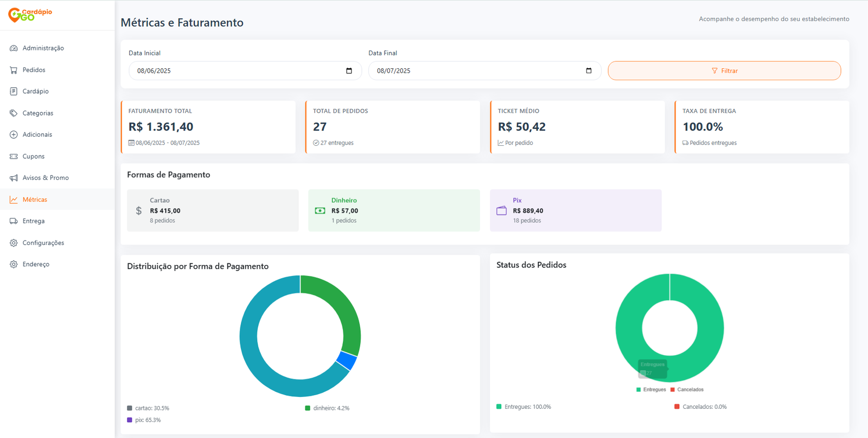Click the pix purple legend swatch
This screenshot has height=438, width=868.
[x=130, y=420]
